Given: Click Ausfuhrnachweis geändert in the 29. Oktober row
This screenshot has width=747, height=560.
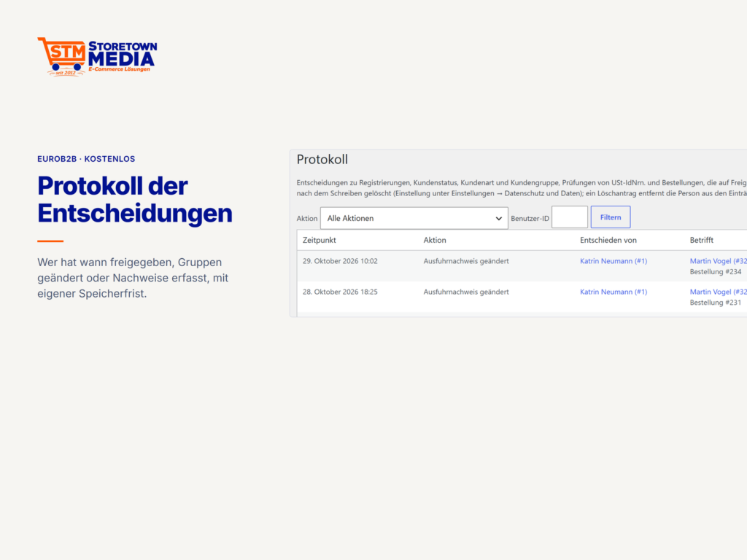Looking at the screenshot, I should 466,261.
